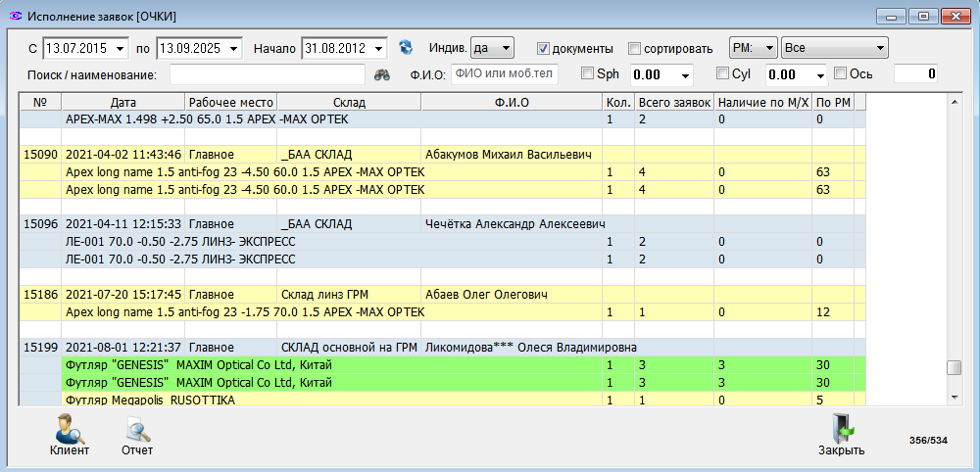The image size is (980, 472).
Task: Tick the Ось checkbox
Action: point(840,73)
